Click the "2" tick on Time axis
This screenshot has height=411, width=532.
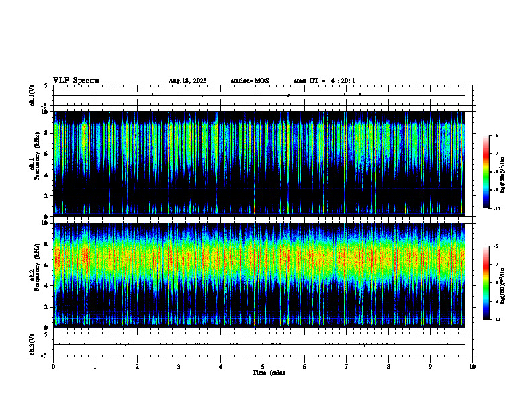(x=137, y=367)
